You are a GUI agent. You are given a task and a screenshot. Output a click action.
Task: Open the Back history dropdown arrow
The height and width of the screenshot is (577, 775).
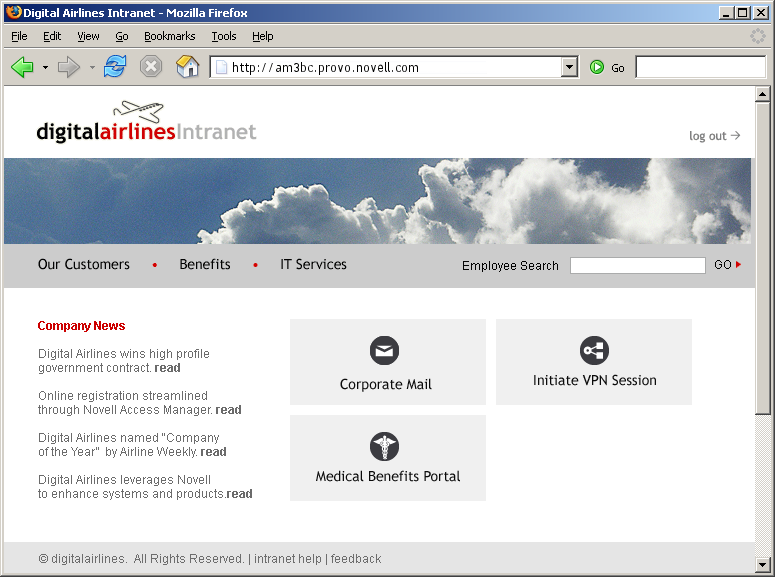point(45,67)
